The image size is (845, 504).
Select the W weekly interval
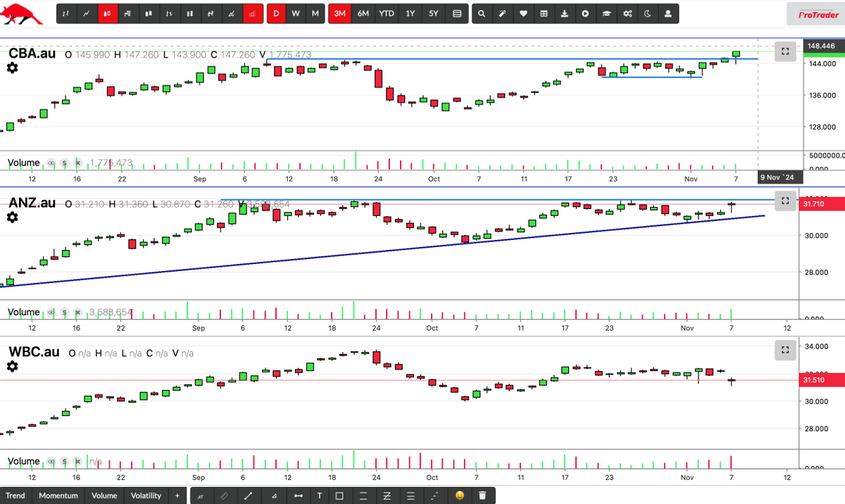pyautogui.click(x=295, y=13)
